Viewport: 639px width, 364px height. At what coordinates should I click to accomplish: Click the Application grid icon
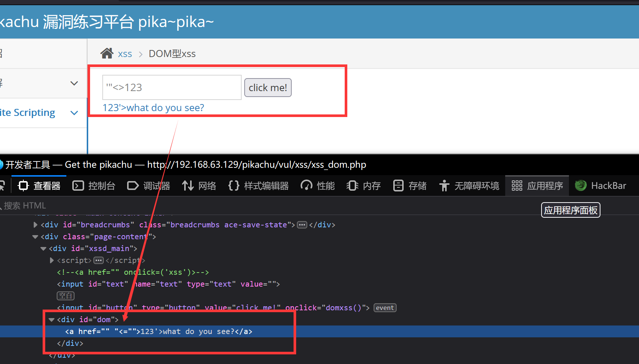[517, 186]
